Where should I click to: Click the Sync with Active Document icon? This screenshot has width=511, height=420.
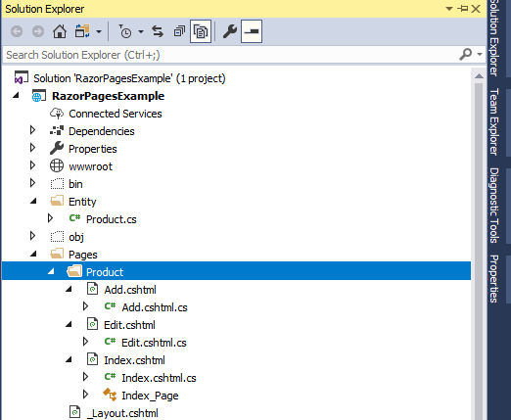(158, 31)
